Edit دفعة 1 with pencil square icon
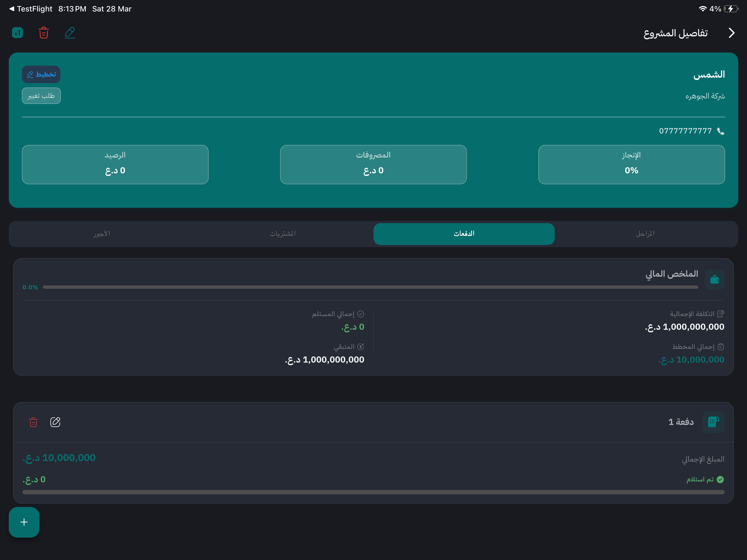Screen dimensions: 747x560 click(56, 422)
